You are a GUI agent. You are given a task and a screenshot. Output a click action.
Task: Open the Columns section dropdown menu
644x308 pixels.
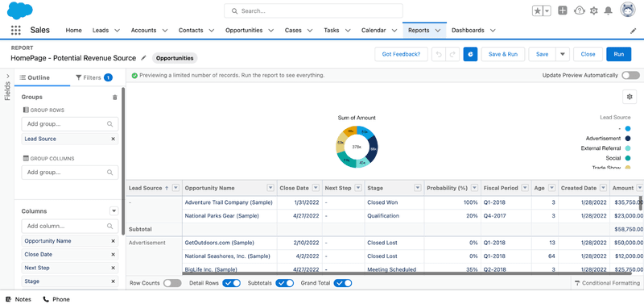click(x=114, y=211)
